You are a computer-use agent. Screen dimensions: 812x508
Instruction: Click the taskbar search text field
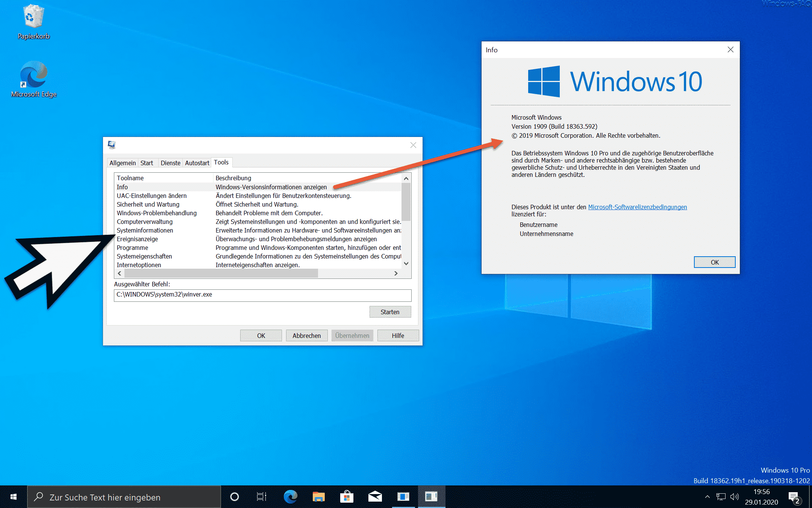point(124,497)
